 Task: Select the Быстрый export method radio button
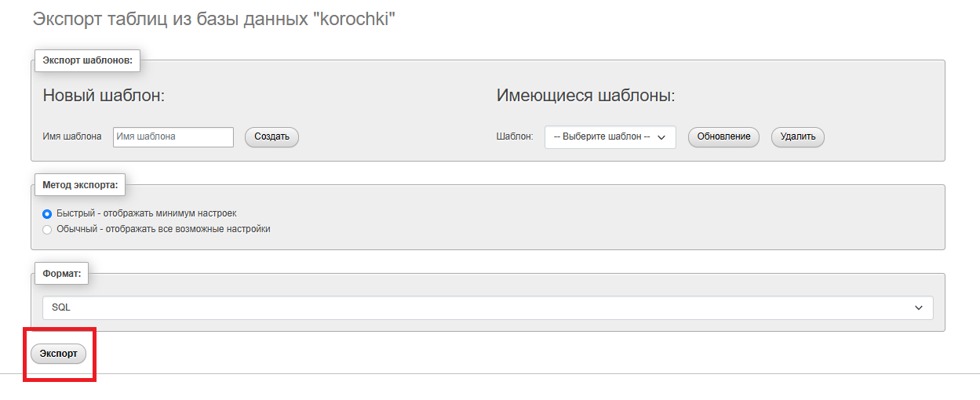47,213
